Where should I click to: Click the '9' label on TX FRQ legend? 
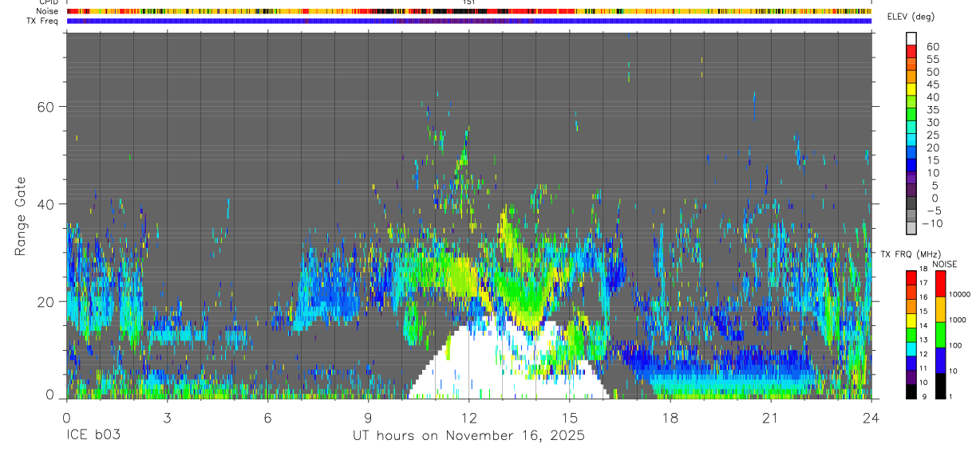(x=926, y=396)
